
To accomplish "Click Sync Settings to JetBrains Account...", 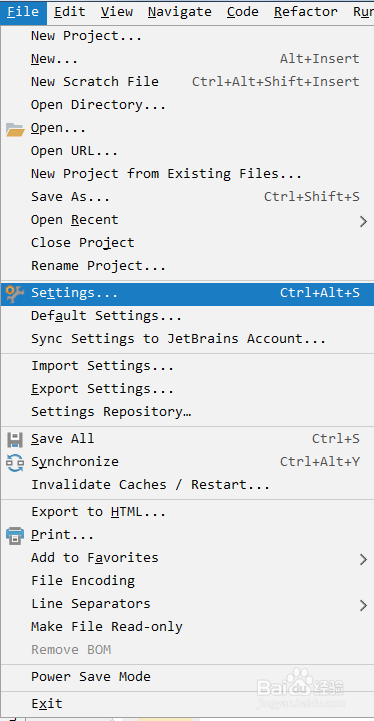I will pos(187,339).
